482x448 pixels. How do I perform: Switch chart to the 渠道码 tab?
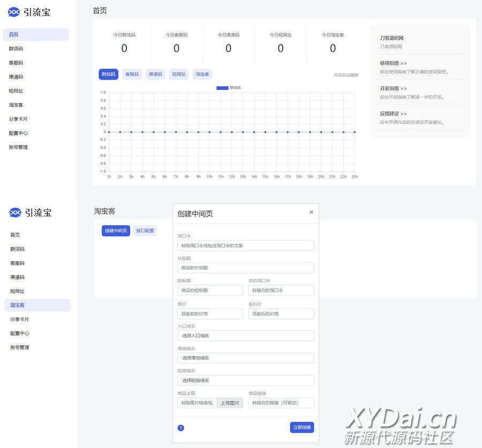[155, 74]
